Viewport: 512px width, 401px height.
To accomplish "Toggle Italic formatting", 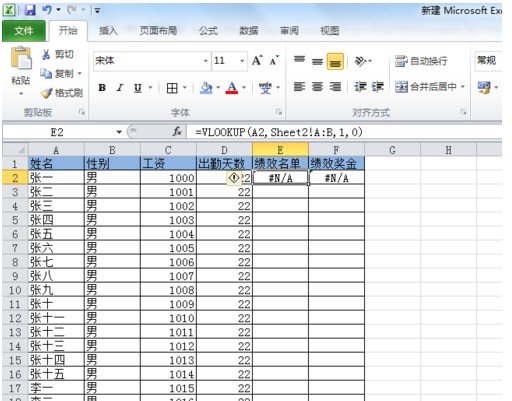I will [x=120, y=88].
